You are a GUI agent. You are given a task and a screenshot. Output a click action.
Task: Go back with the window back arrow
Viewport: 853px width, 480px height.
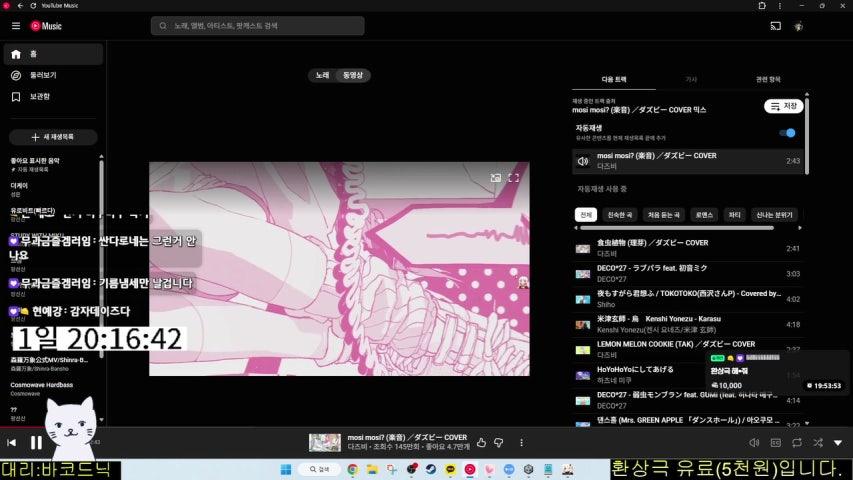(x=20, y=5)
